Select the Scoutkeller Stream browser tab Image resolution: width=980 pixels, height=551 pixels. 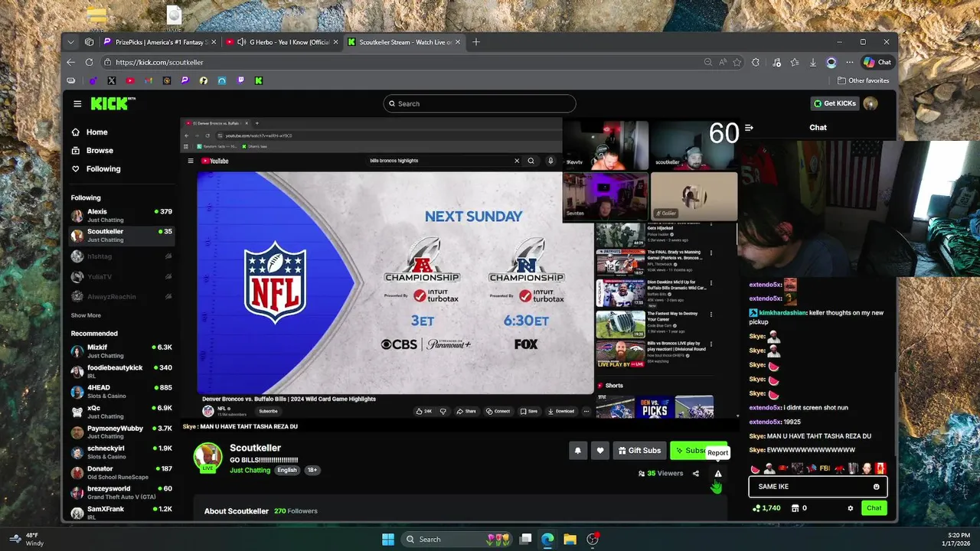point(403,42)
